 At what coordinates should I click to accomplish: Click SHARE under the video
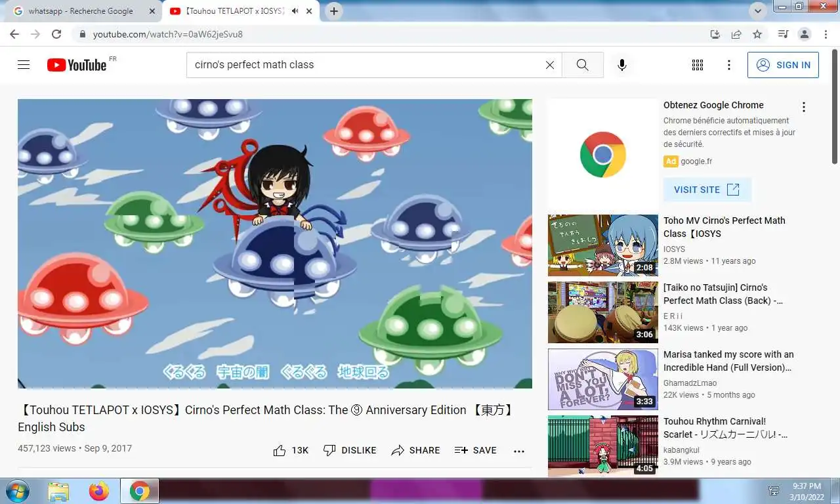click(x=415, y=450)
